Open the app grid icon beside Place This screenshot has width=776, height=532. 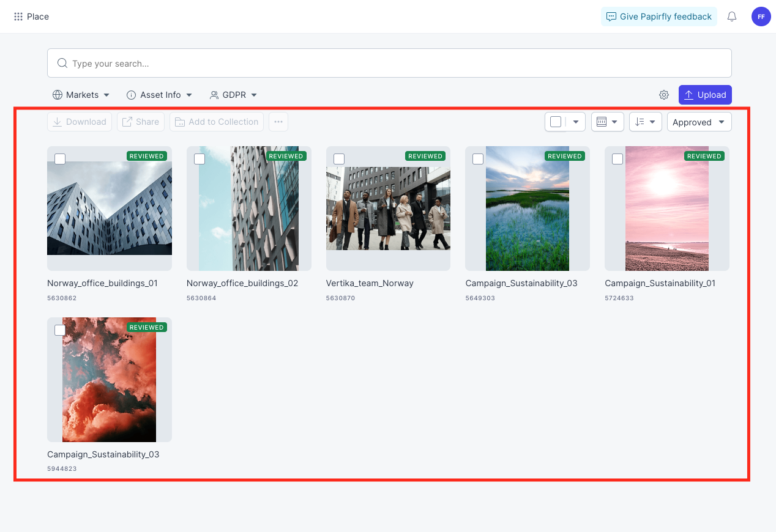[x=18, y=17]
